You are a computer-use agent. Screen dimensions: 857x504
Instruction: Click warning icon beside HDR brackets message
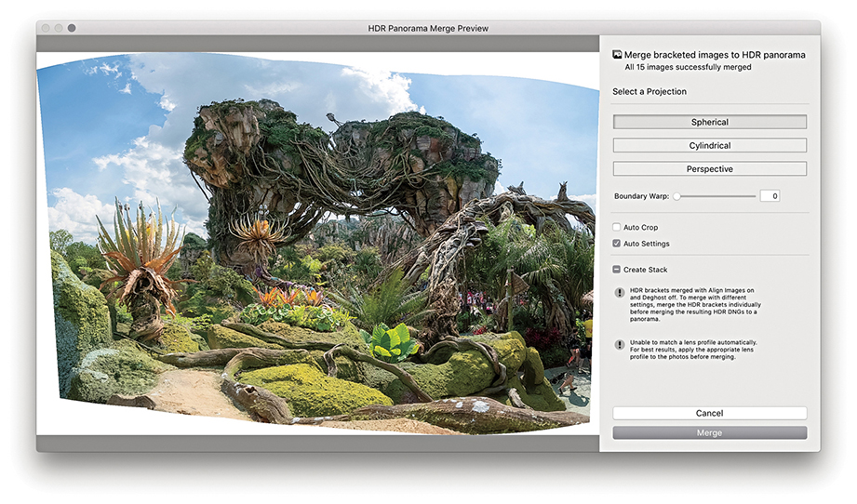(619, 292)
